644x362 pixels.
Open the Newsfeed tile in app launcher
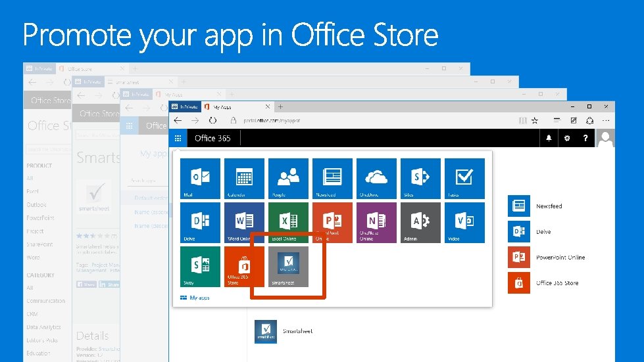click(332, 178)
